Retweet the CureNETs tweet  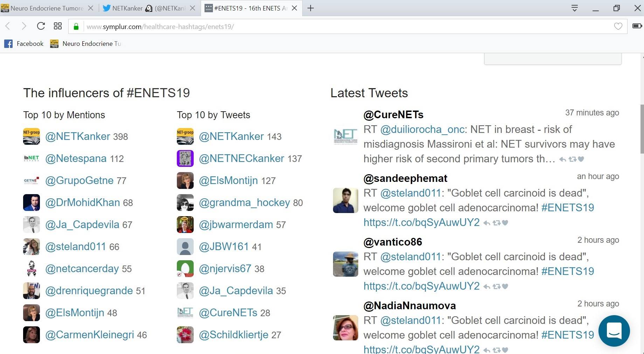(x=572, y=160)
